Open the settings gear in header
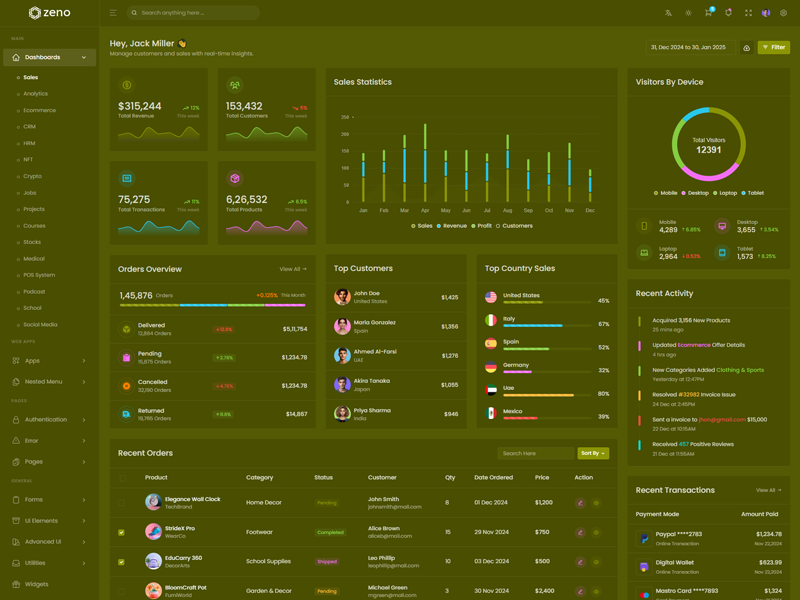This screenshot has height=600, width=800. point(784,13)
